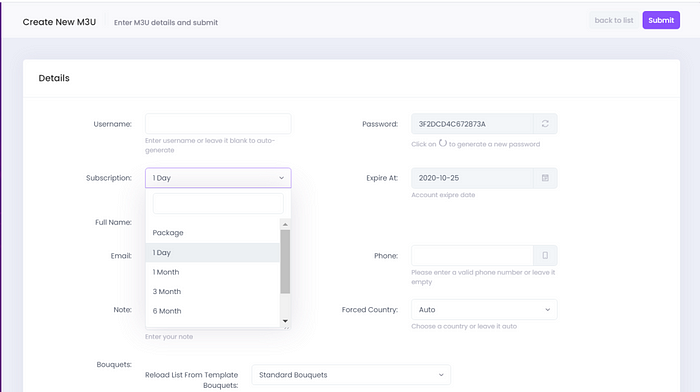Click the scroll-up arrow in subscription list

[x=285, y=224]
